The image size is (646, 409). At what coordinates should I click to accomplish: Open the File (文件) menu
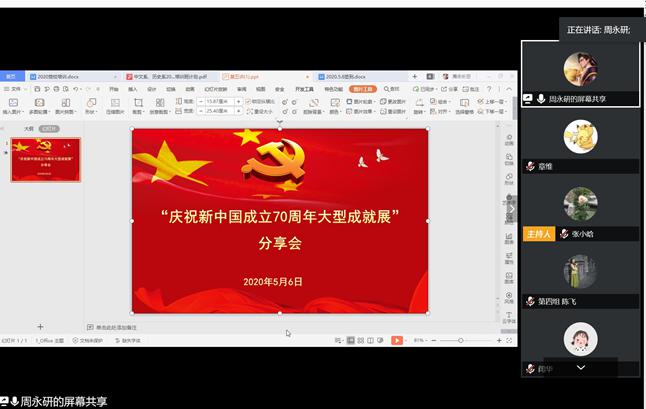pyautogui.click(x=13, y=89)
